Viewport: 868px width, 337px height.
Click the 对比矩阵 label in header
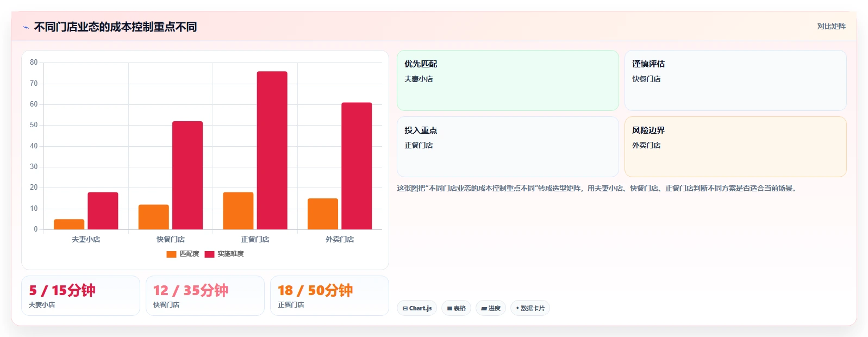[831, 26]
